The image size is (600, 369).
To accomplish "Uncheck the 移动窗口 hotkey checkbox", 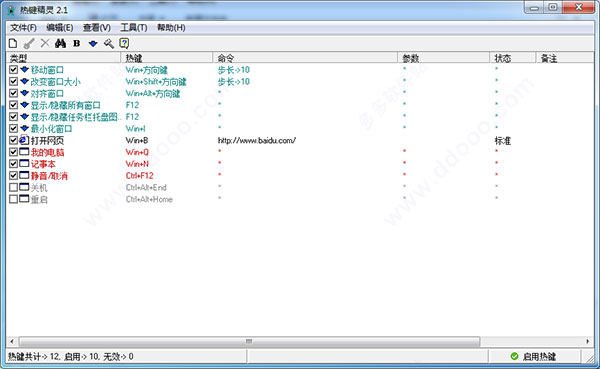I will 13,70.
